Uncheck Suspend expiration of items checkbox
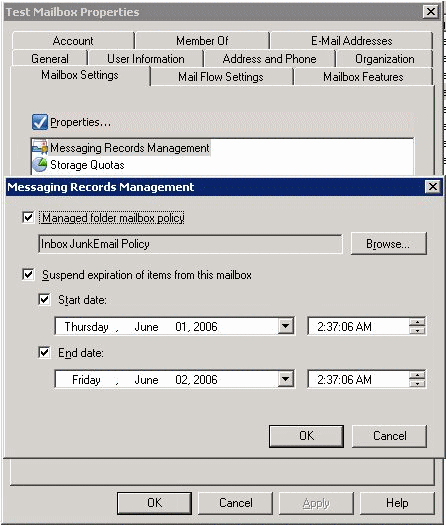The image size is (446, 525). pyautogui.click(x=28, y=275)
